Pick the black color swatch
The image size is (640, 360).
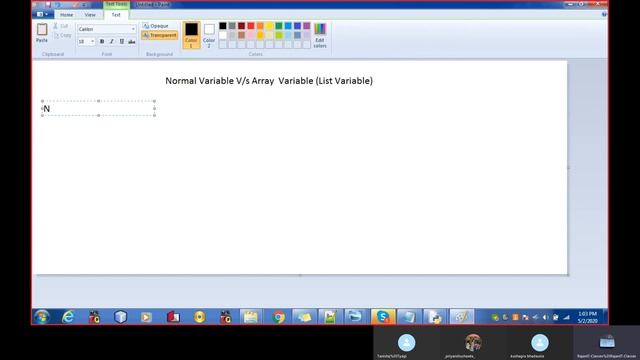tap(222, 26)
